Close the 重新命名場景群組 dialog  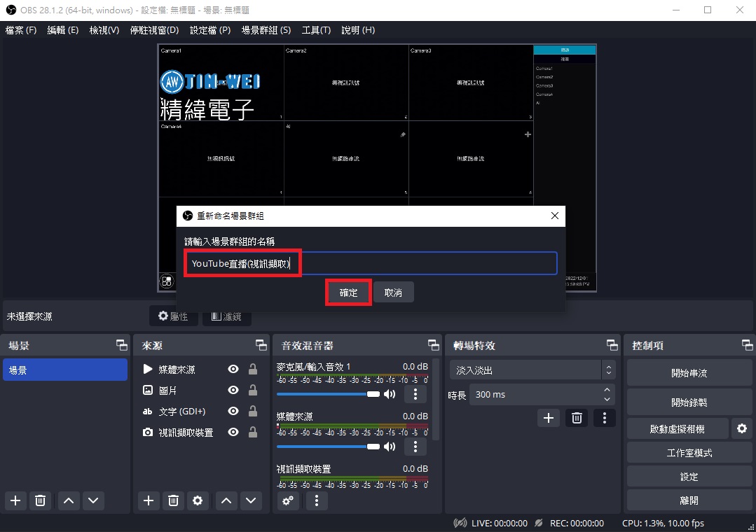[555, 216]
